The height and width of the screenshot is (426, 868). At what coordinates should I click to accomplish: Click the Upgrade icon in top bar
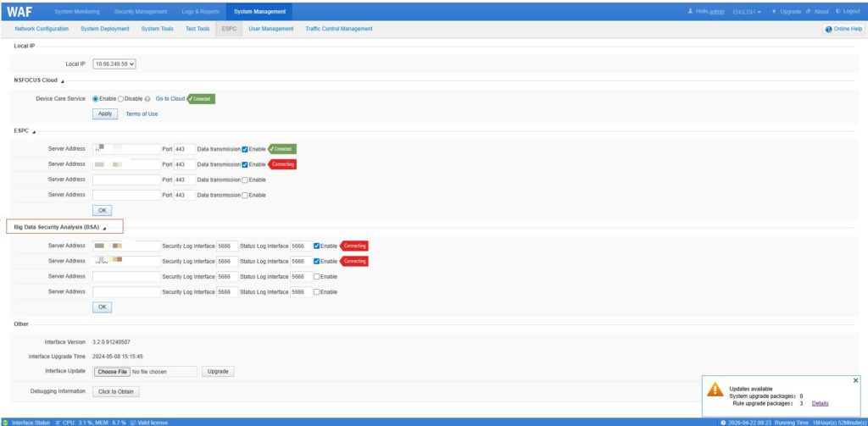774,12
